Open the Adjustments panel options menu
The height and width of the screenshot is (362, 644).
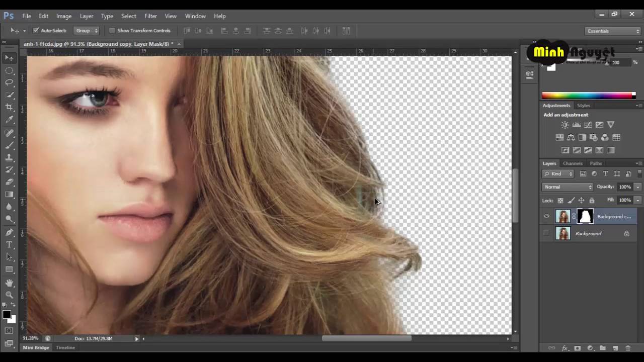639,106
